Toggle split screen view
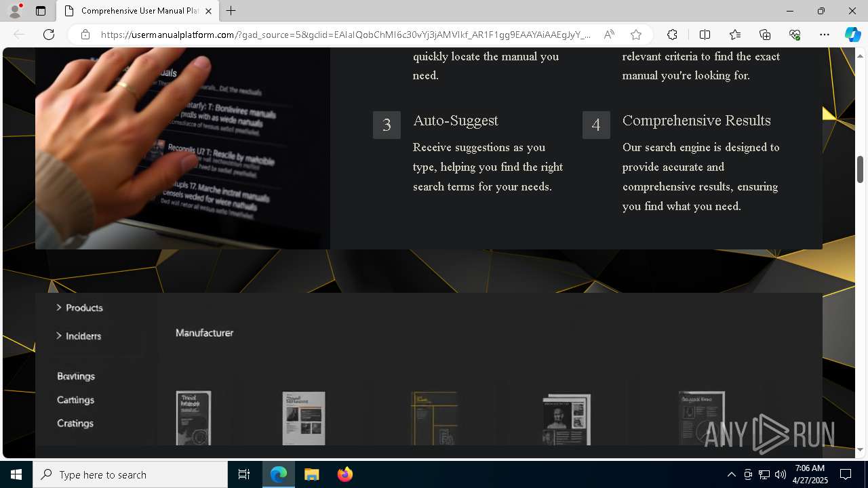 (x=705, y=35)
